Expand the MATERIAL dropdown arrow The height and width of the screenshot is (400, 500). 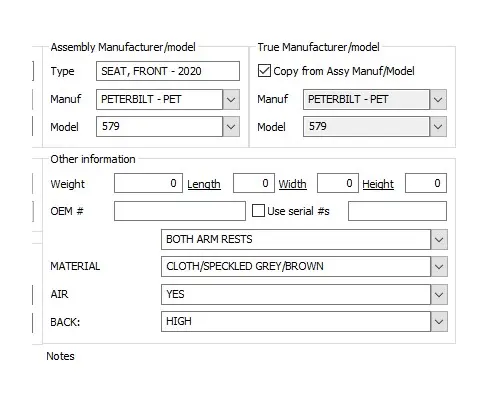pos(439,266)
